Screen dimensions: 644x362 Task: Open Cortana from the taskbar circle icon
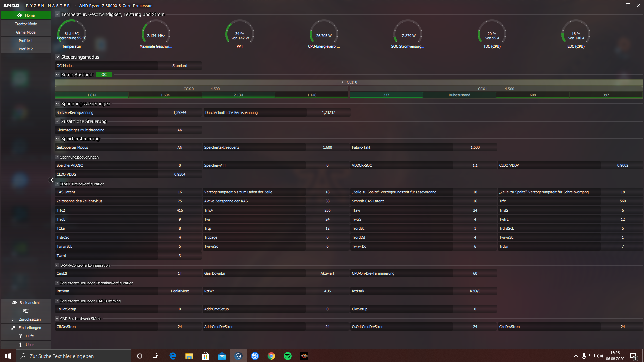tap(140, 356)
